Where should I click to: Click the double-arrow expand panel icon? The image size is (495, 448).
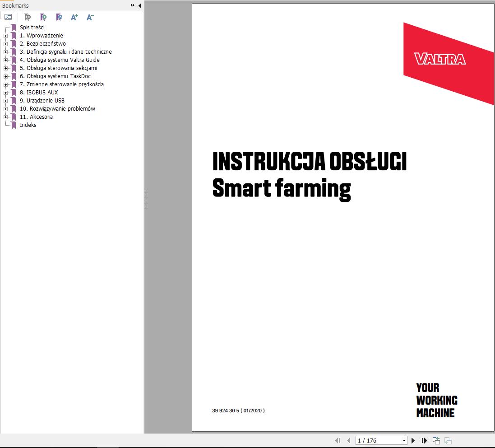pyautogui.click(x=132, y=5)
